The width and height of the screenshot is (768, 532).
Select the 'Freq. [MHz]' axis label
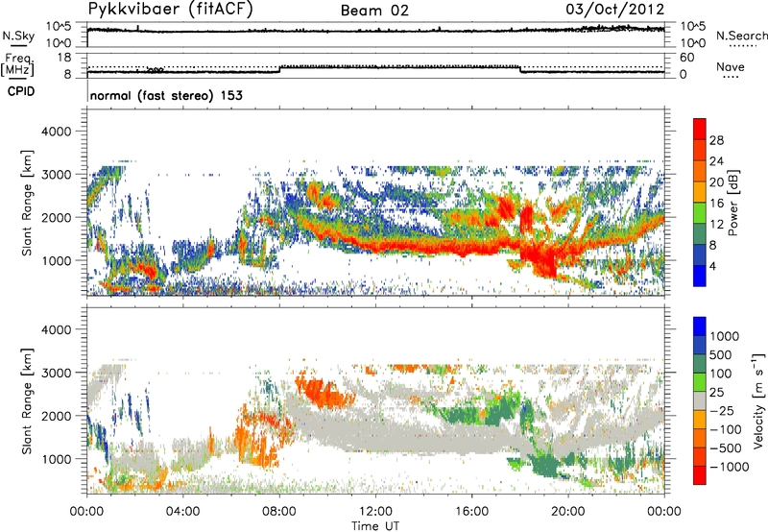coord(17,64)
